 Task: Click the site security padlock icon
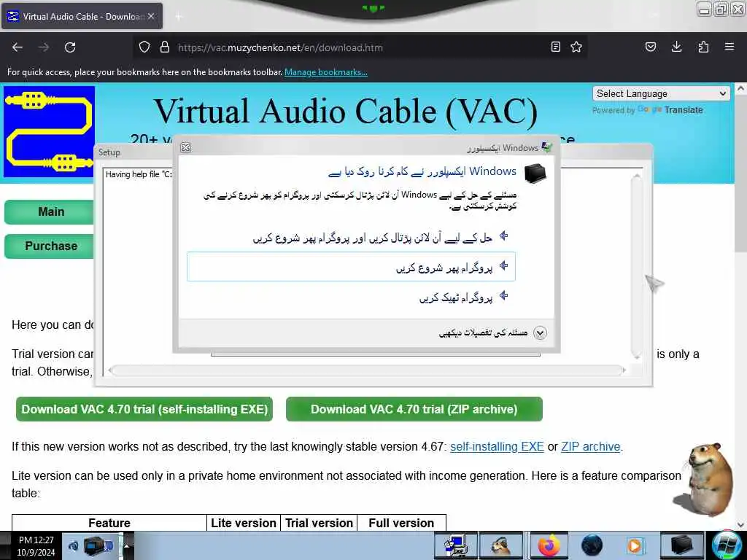165,47
